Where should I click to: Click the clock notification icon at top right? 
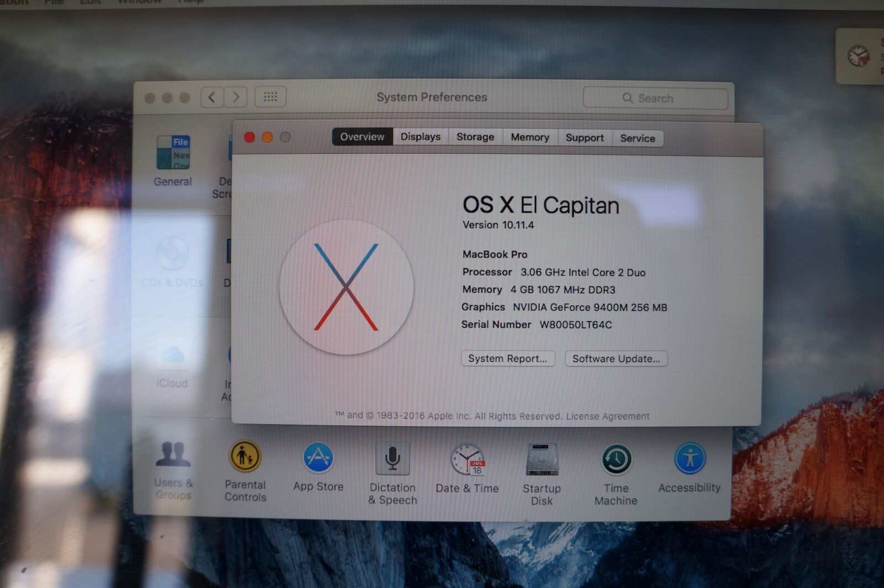coord(858,56)
